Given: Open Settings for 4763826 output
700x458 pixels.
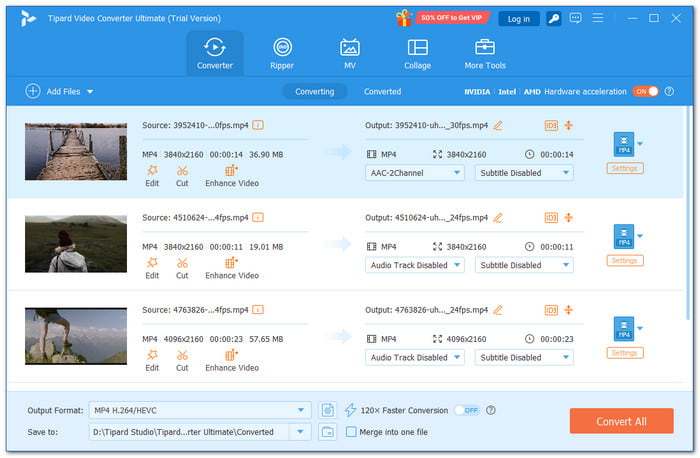Looking at the screenshot, I should click(625, 353).
